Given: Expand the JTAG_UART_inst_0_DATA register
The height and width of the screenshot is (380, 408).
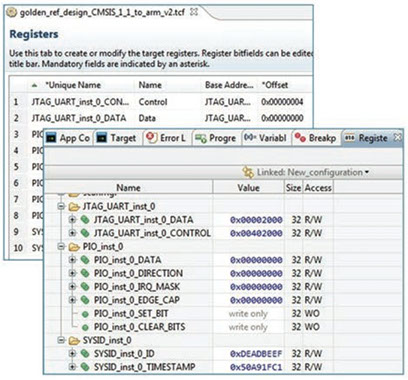Looking at the screenshot, I should click(72, 220).
